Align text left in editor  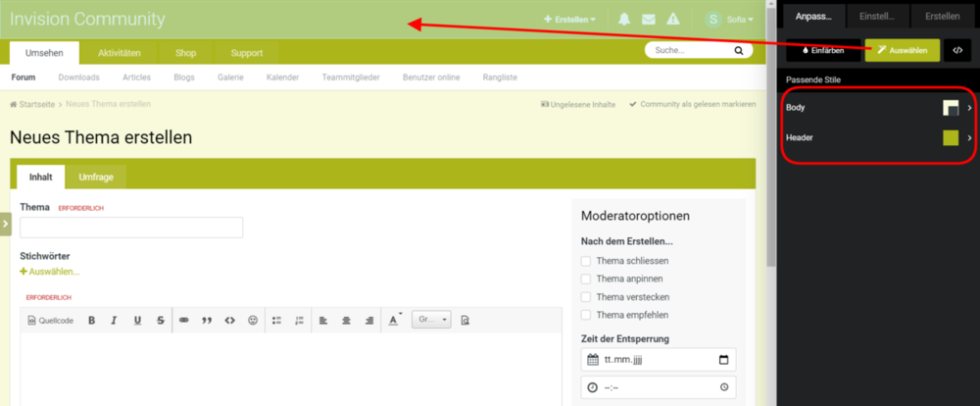[x=323, y=321]
